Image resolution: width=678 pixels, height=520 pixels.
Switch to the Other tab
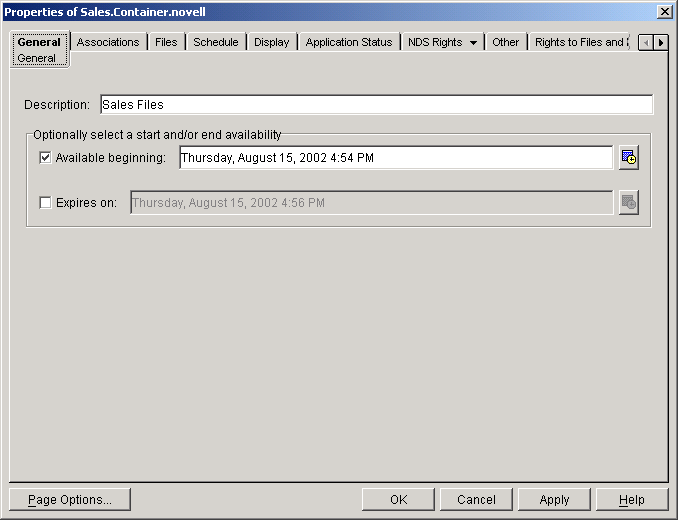tap(505, 42)
